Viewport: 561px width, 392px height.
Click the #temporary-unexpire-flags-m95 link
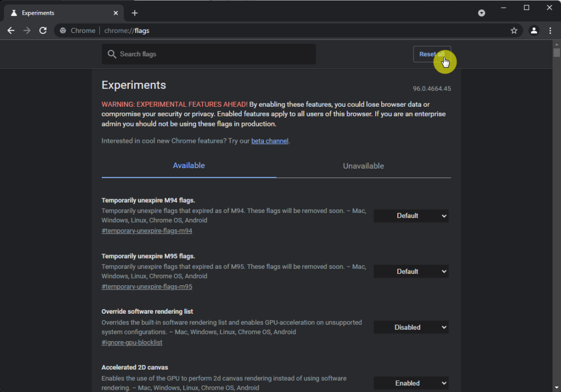pos(147,286)
